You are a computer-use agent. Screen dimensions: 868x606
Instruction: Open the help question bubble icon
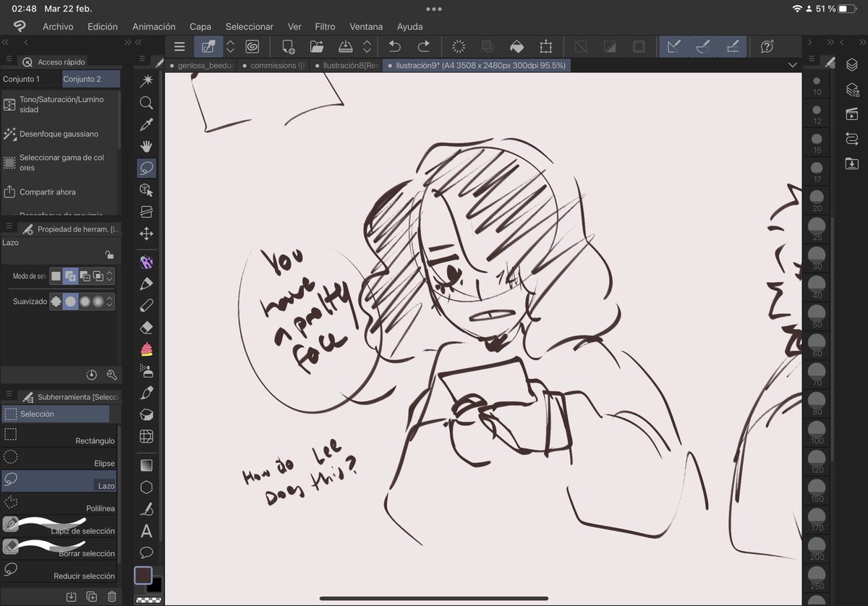coord(767,46)
